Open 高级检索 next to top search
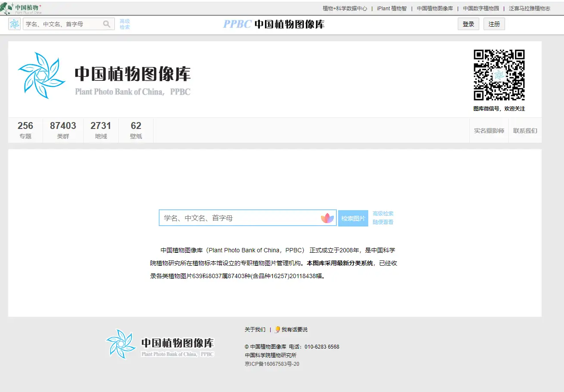The width and height of the screenshot is (564, 392). [x=125, y=24]
